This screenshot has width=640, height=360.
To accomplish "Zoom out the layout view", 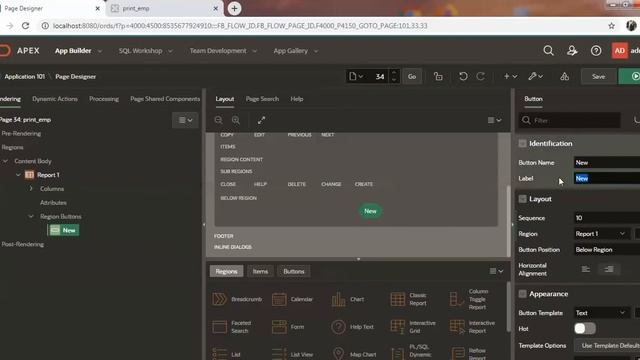I will (219, 120).
